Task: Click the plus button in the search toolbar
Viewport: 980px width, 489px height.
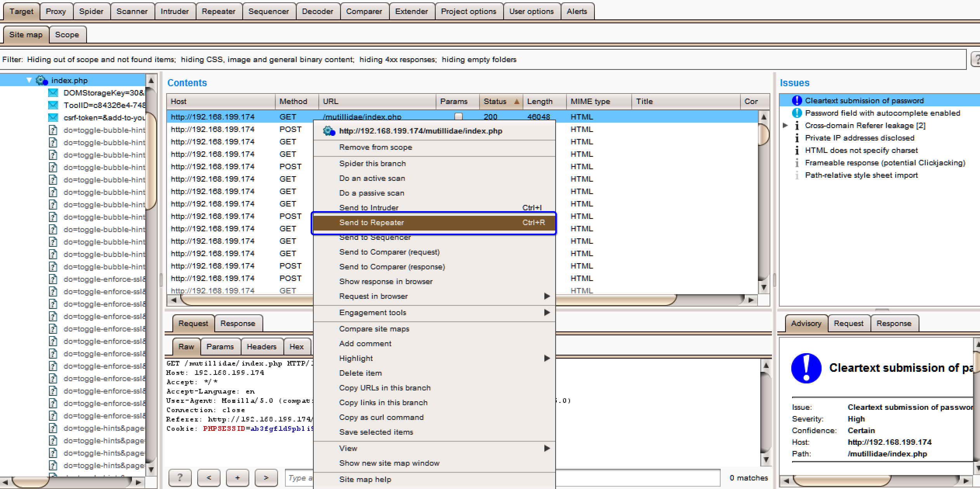Action: coord(237,478)
